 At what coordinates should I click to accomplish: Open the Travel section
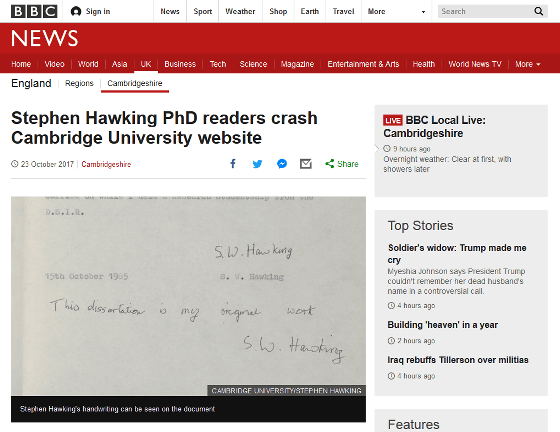pos(343,11)
